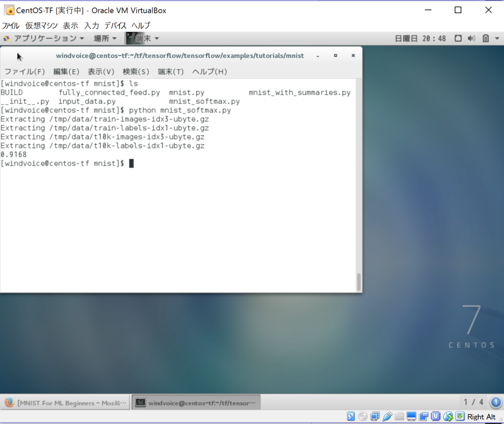Screen dimensions: 504x424
Task: Click the battery clipboard icon in the top bar
Action: point(485,38)
